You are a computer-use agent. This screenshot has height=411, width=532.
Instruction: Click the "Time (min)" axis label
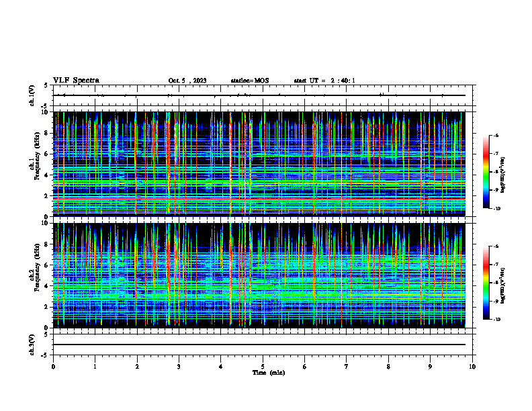269,373
